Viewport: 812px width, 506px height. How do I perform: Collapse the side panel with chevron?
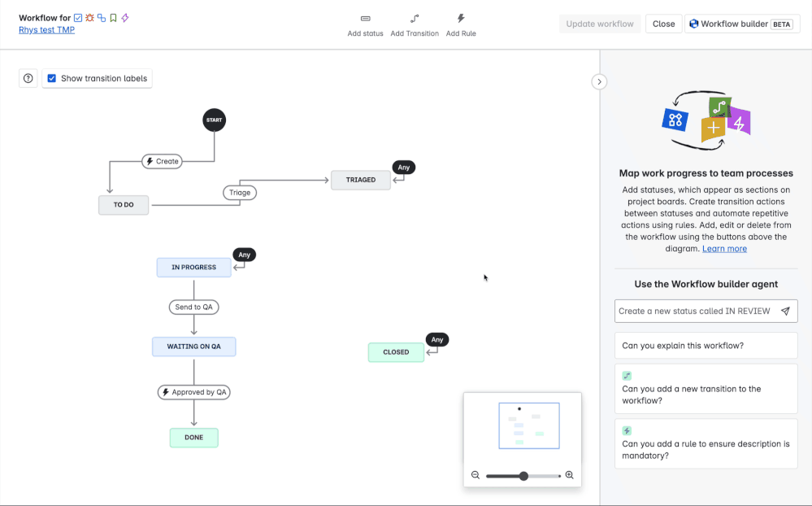tap(599, 82)
